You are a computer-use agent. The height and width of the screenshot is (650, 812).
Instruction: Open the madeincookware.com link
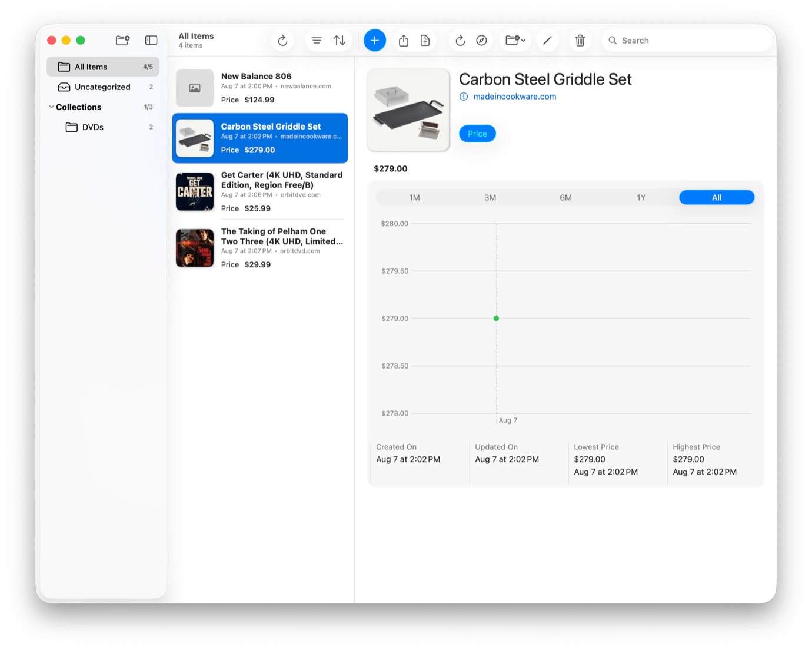[x=515, y=97]
